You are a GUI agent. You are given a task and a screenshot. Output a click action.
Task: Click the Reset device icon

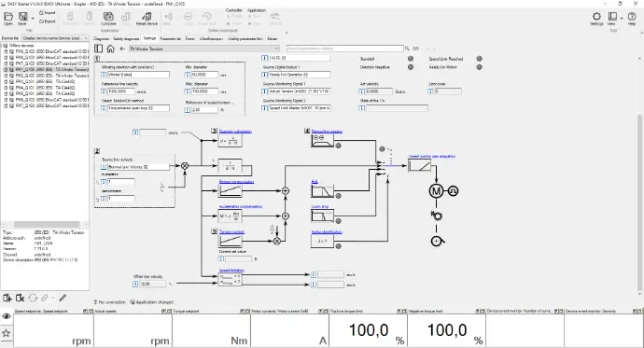147,17
